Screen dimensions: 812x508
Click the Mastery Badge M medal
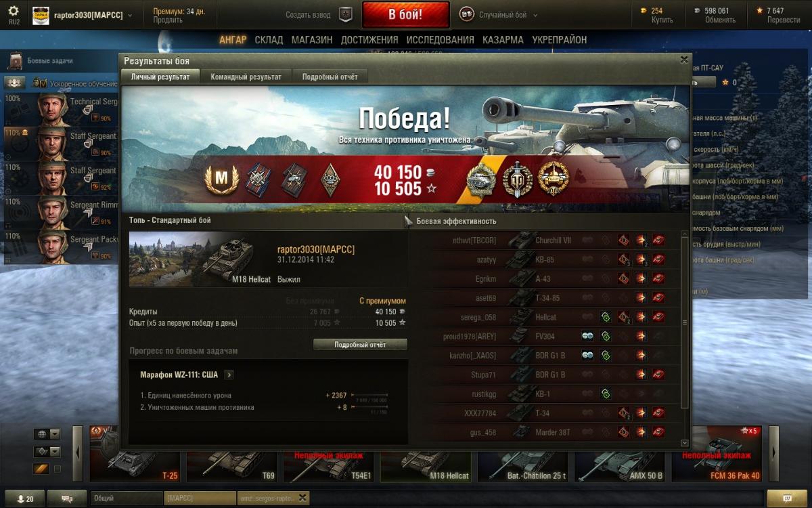point(221,180)
